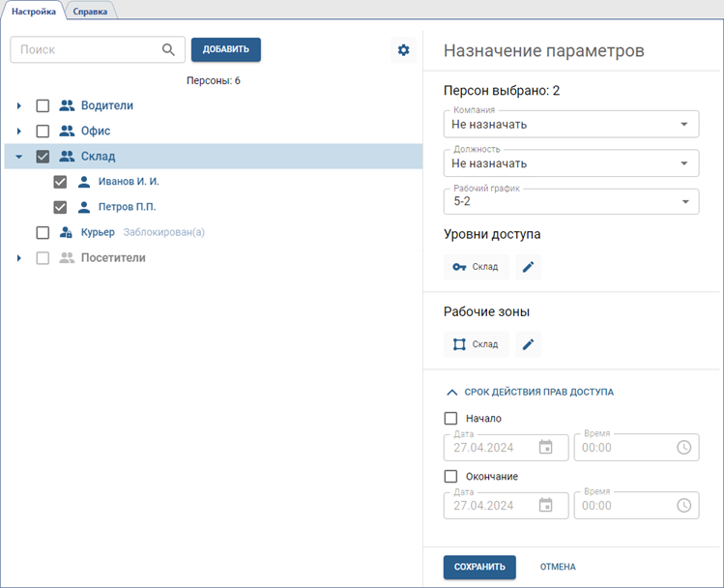Edit work zones with pencil icon

pos(528,344)
